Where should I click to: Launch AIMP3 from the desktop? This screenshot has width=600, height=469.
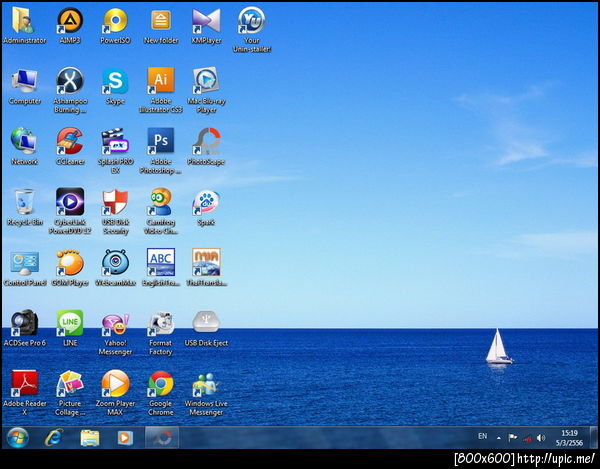[x=70, y=21]
